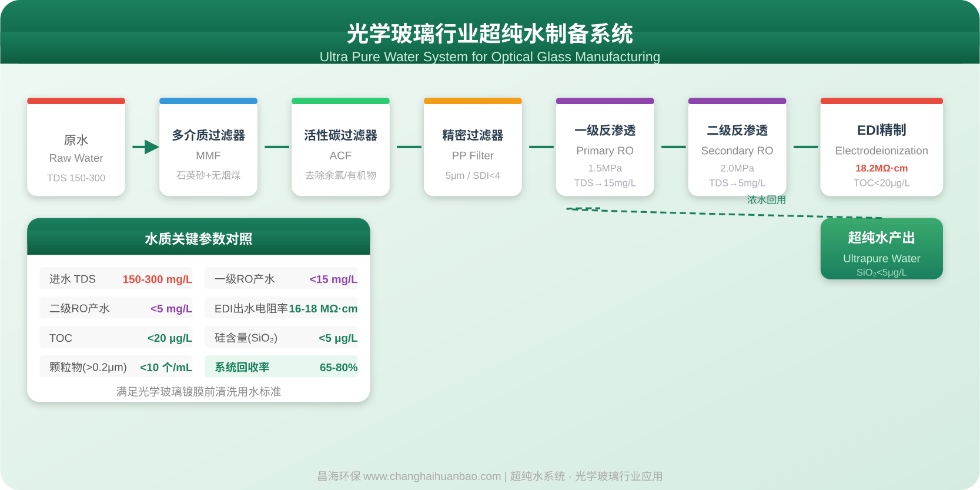The height and width of the screenshot is (490, 980).
Task: Select the 进水 TDS row
Action: 116,279
